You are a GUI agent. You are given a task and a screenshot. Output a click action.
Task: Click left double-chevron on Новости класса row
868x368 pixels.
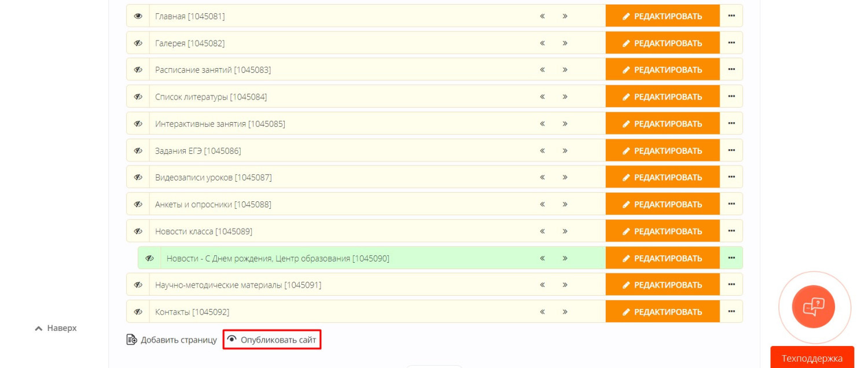pyautogui.click(x=542, y=231)
